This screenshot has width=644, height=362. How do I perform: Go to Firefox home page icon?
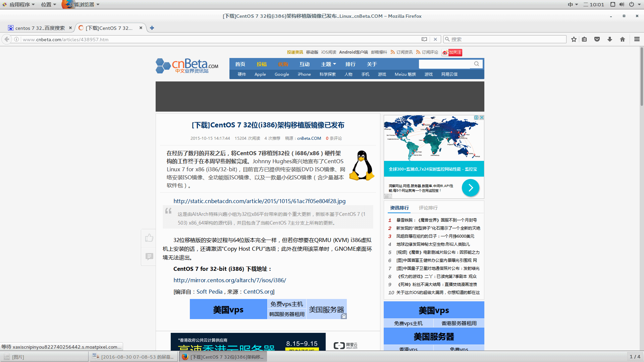623,39
